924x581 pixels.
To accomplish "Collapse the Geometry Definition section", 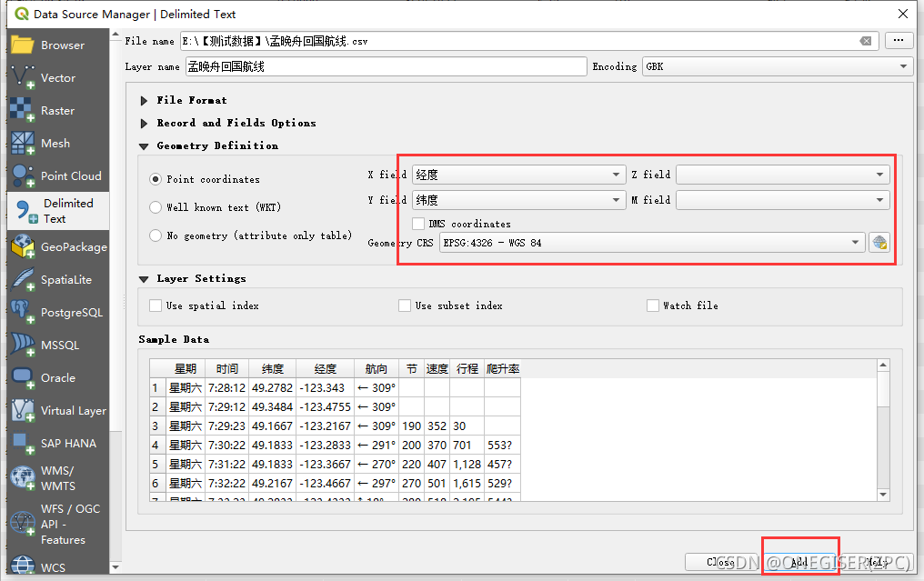I will point(144,146).
